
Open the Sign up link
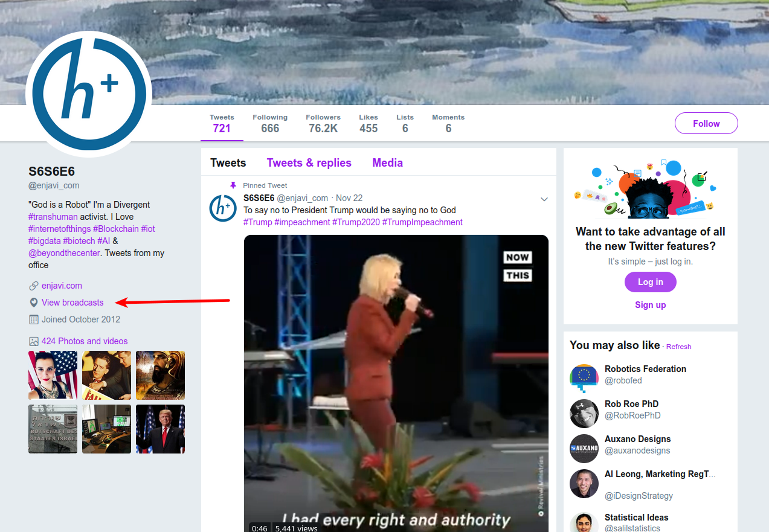pyautogui.click(x=650, y=305)
